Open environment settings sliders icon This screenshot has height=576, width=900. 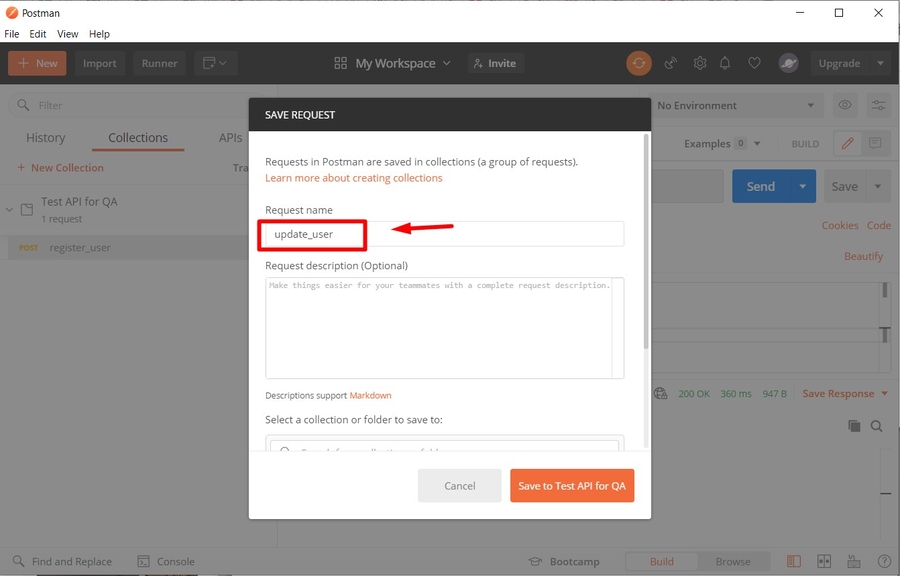tap(878, 105)
